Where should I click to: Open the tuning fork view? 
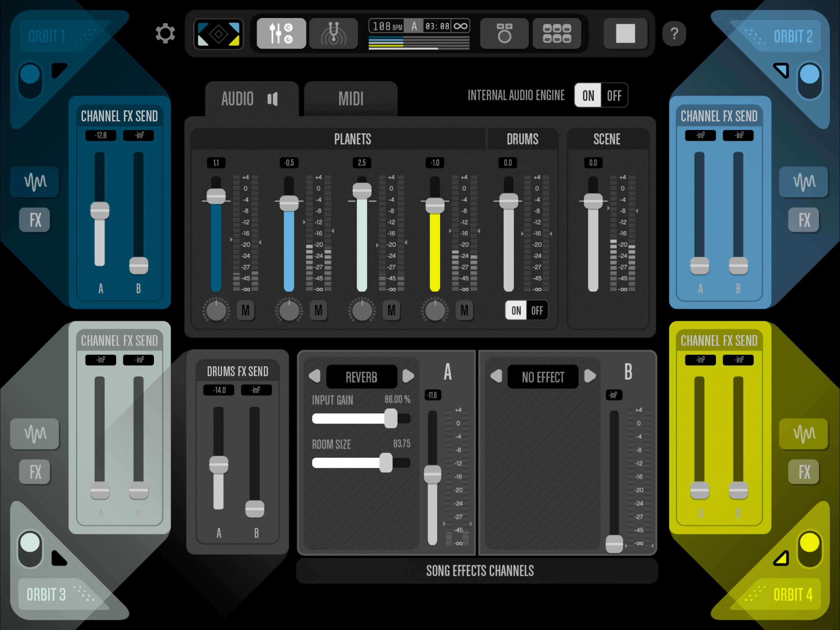[333, 34]
